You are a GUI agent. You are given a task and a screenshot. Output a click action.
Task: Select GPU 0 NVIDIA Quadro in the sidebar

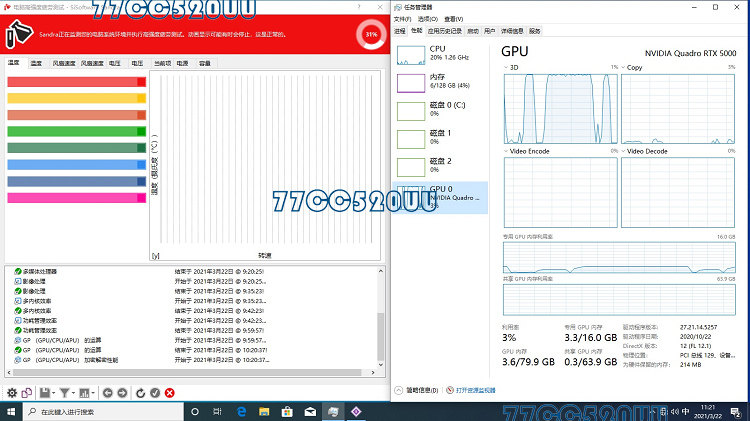tap(440, 197)
